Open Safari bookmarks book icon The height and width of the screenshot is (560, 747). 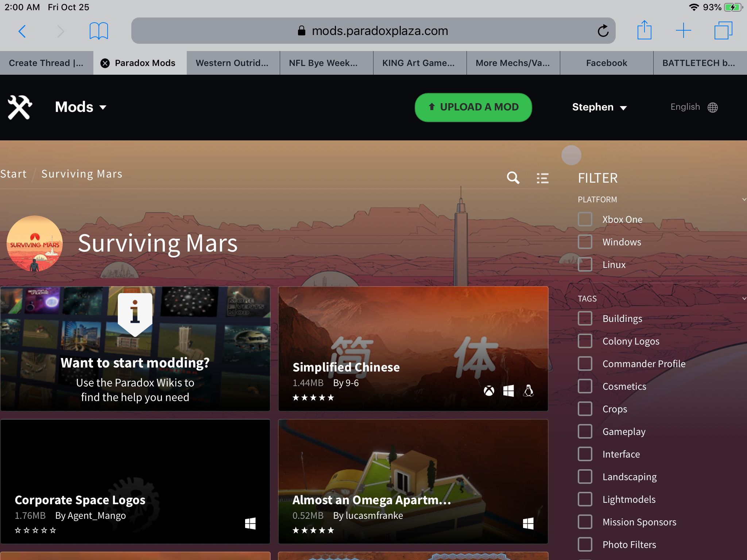(x=98, y=31)
